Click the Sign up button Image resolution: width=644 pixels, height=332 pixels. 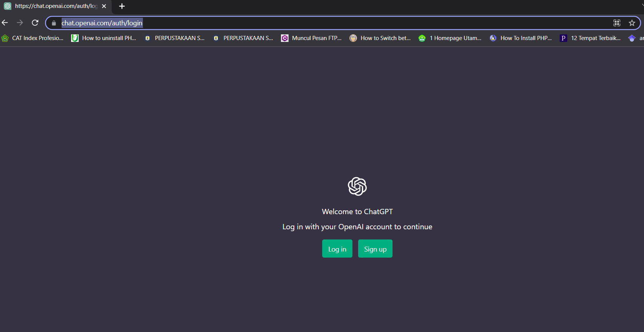pos(375,249)
